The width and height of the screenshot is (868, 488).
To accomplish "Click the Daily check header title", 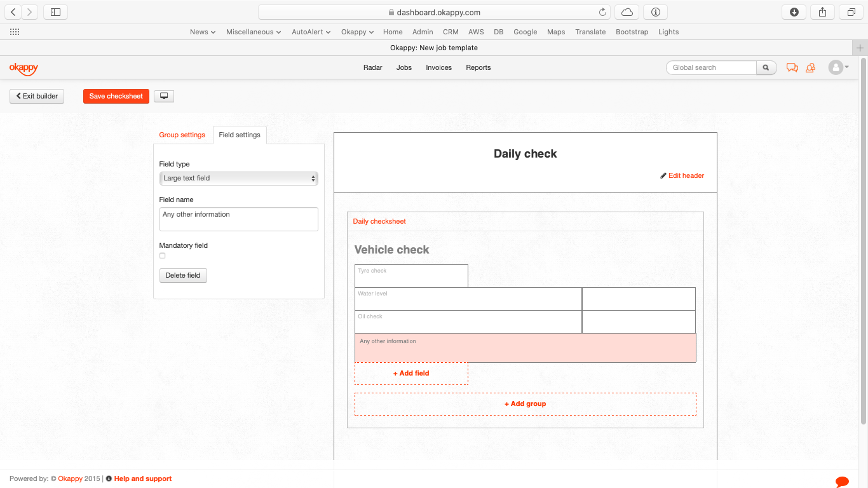I will [x=526, y=154].
